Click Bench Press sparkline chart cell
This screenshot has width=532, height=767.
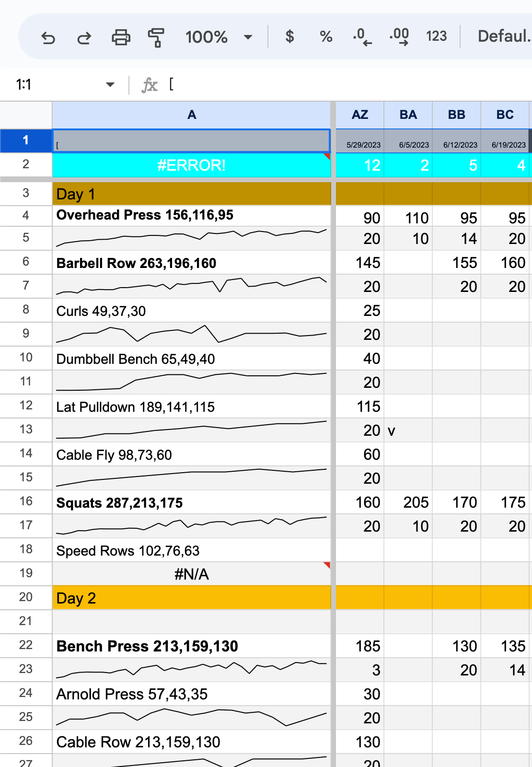point(191,670)
